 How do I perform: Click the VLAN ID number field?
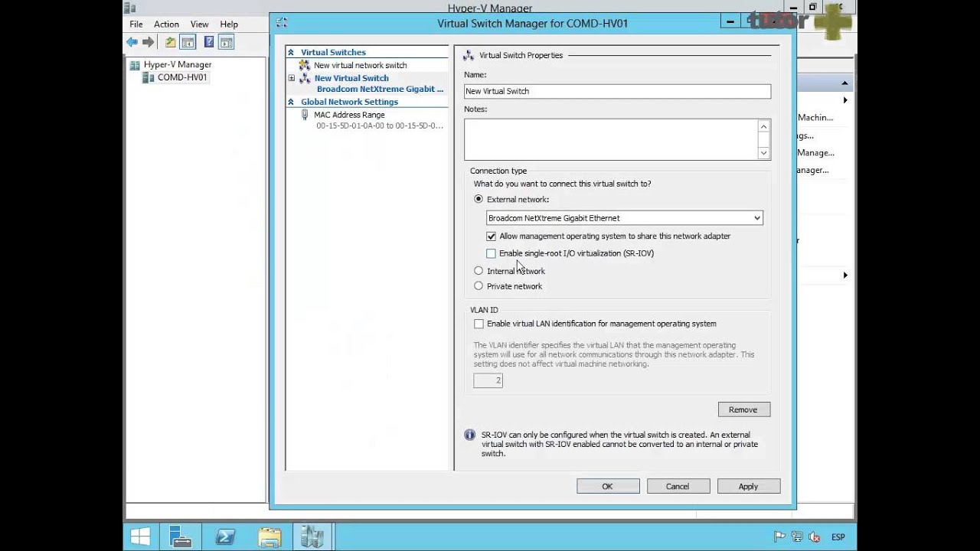(488, 380)
